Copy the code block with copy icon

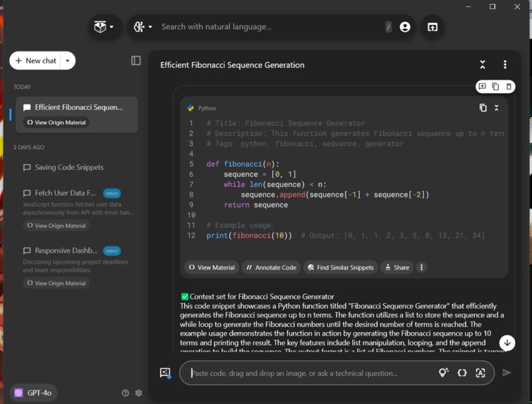point(483,108)
